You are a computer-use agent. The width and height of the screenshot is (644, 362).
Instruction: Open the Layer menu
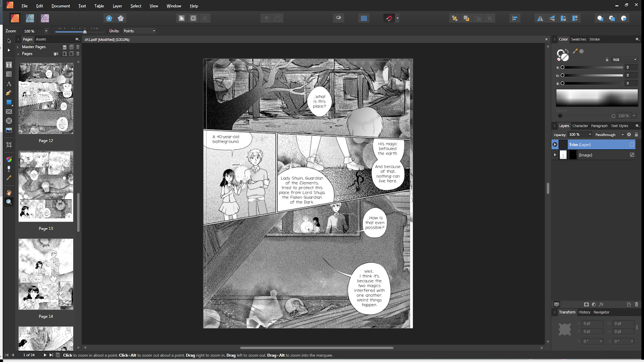tap(117, 6)
